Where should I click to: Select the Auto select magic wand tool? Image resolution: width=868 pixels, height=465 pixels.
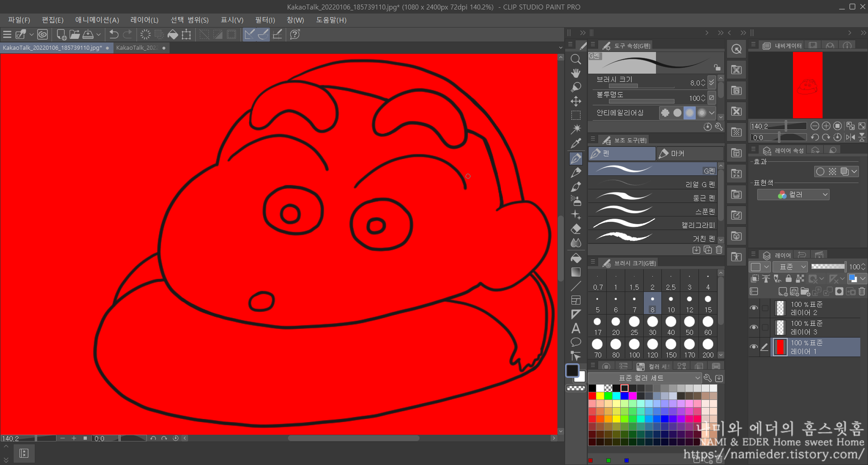[x=576, y=129]
